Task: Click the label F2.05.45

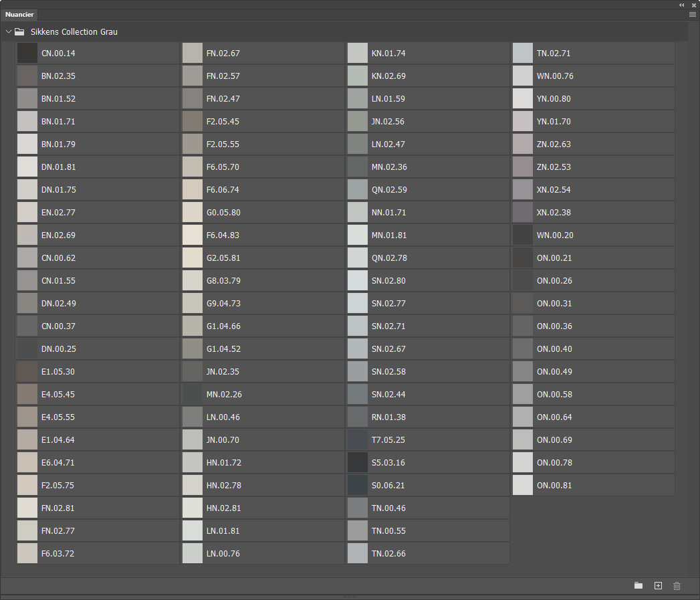Action: point(223,122)
